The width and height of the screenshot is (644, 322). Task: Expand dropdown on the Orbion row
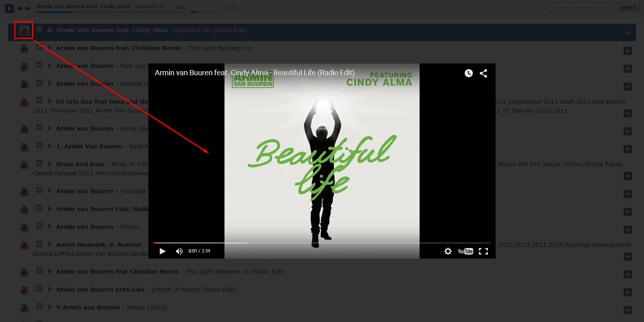(x=39, y=226)
